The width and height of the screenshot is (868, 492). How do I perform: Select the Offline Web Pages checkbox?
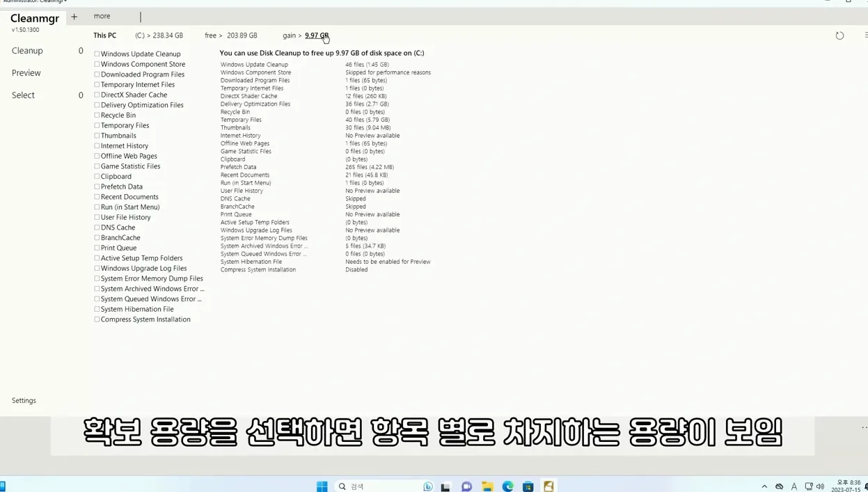coord(97,156)
